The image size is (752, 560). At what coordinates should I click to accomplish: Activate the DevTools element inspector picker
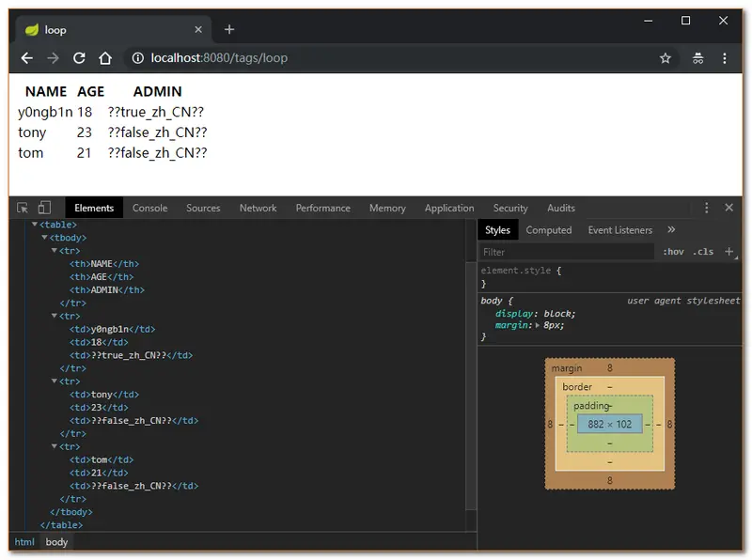click(22, 208)
